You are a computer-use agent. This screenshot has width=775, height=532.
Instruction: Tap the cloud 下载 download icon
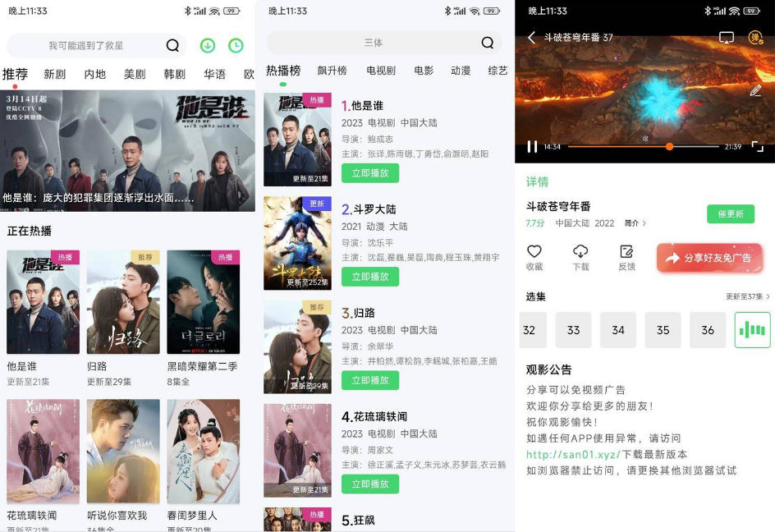click(580, 252)
